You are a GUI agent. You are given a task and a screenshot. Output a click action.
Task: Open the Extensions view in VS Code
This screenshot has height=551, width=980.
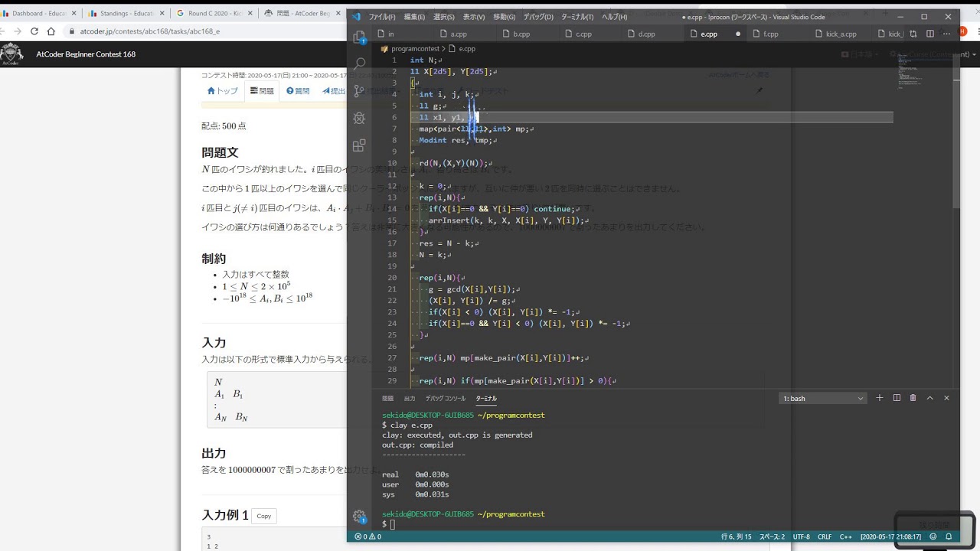tap(359, 145)
